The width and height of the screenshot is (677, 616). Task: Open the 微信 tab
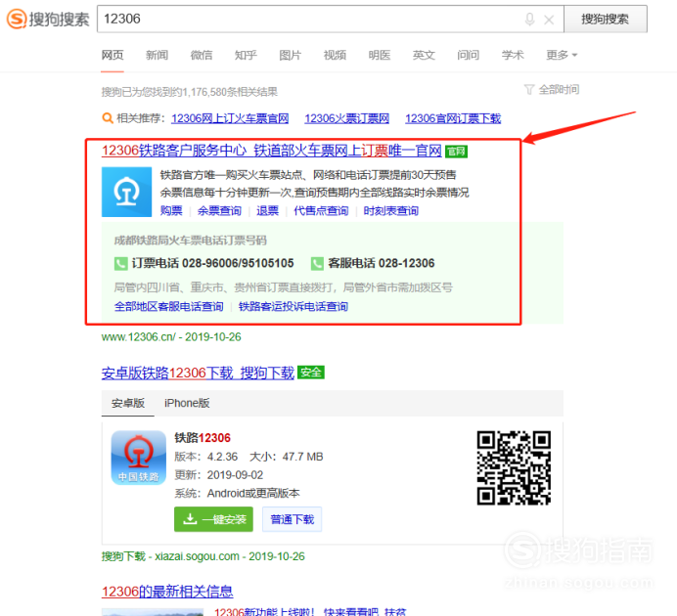coord(202,55)
